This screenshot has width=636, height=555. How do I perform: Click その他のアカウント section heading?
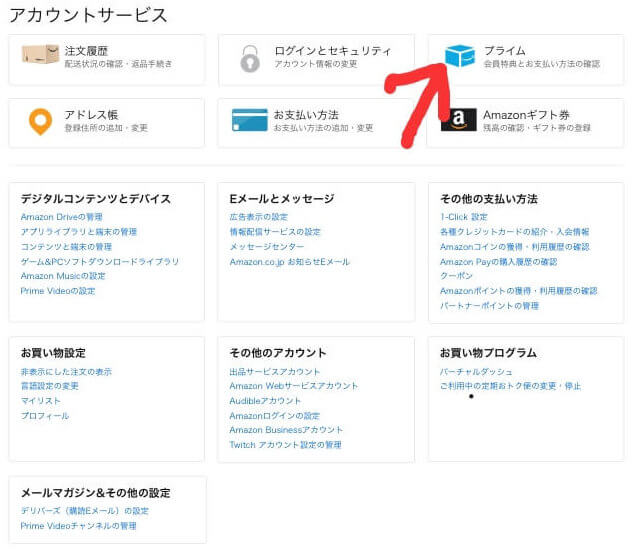point(278,353)
